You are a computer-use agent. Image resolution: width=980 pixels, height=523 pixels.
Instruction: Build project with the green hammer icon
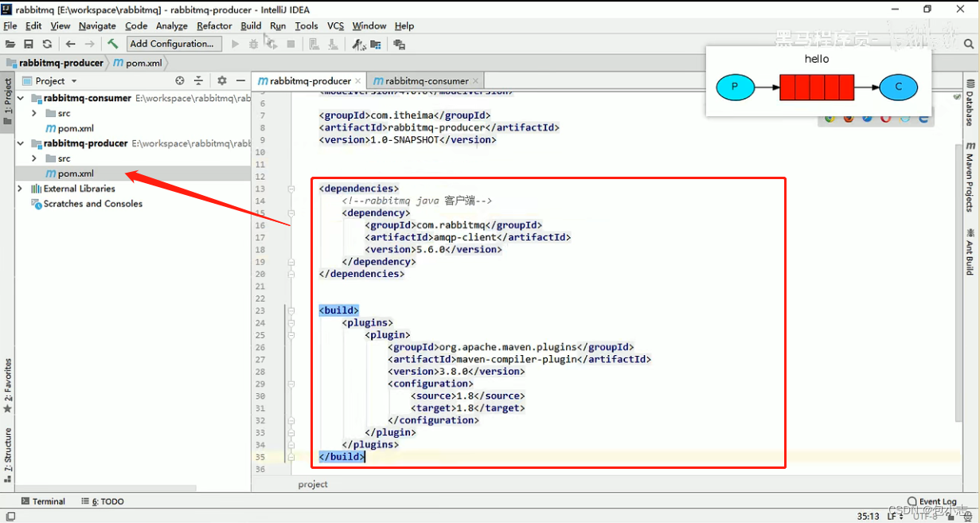(x=113, y=45)
